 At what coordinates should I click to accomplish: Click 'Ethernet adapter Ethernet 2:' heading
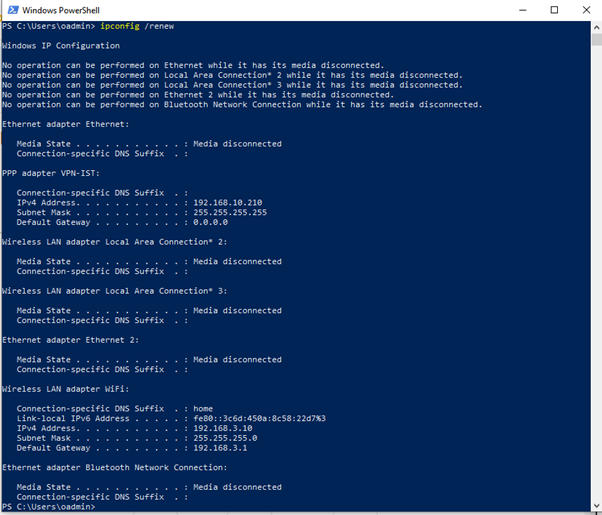point(70,340)
